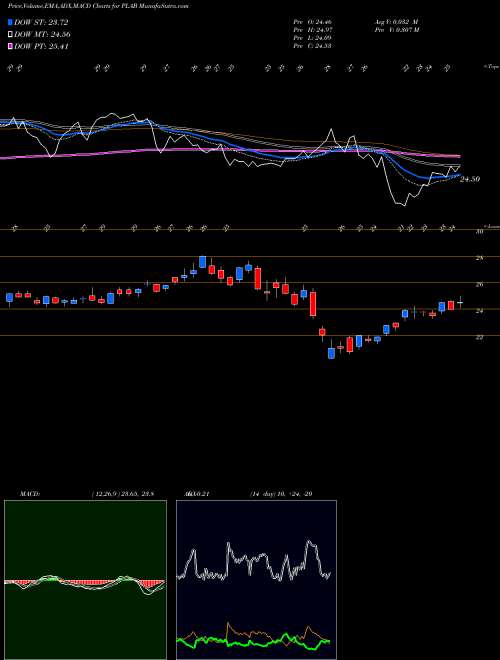Click the MACD (12,26,9) parameters text

coord(122,494)
